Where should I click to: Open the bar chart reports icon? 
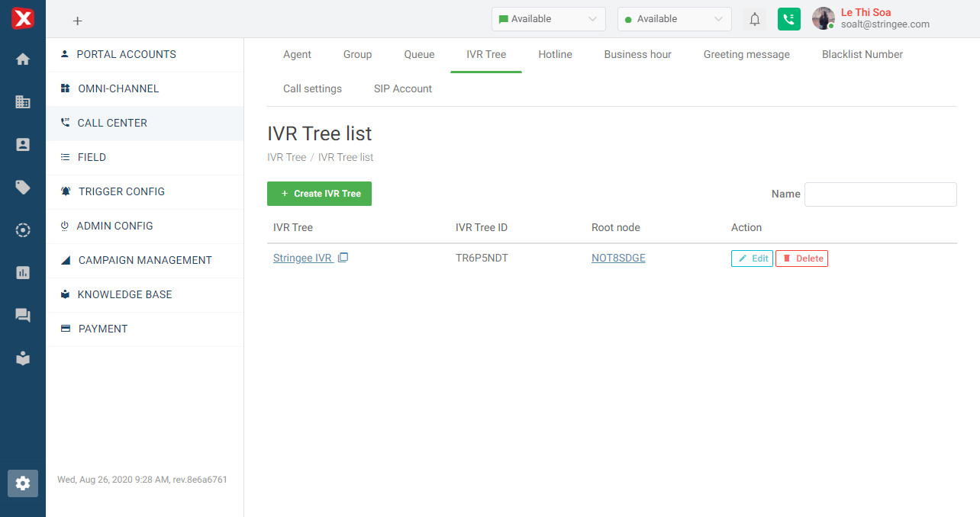[x=23, y=272]
